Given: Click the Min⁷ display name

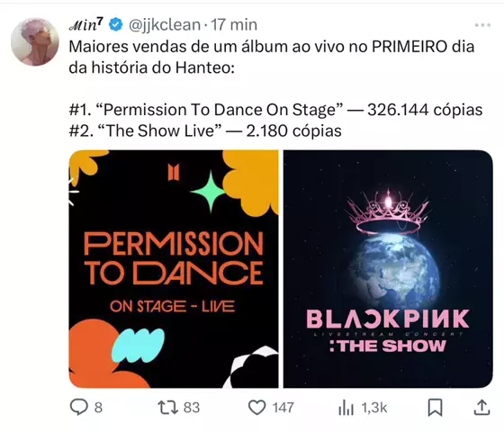Looking at the screenshot, I should point(86,24).
